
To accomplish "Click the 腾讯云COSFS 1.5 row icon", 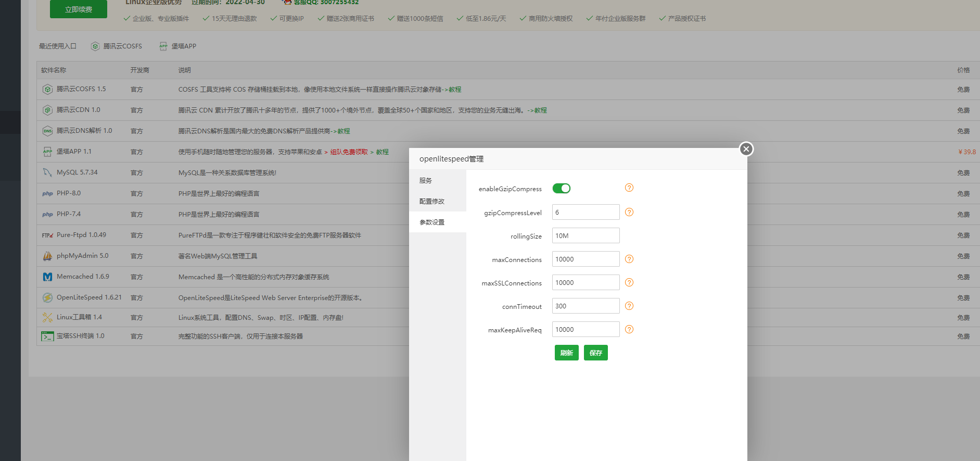I will click(x=47, y=89).
